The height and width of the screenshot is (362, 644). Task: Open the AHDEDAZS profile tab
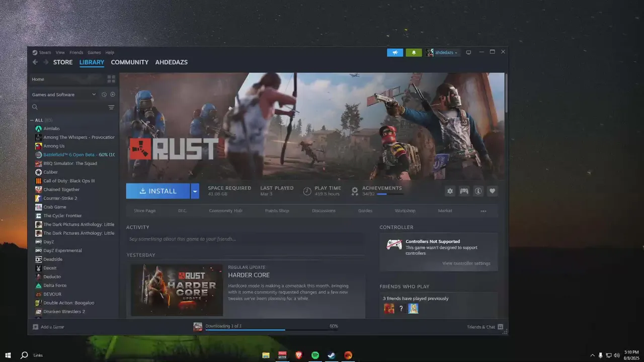point(171,62)
